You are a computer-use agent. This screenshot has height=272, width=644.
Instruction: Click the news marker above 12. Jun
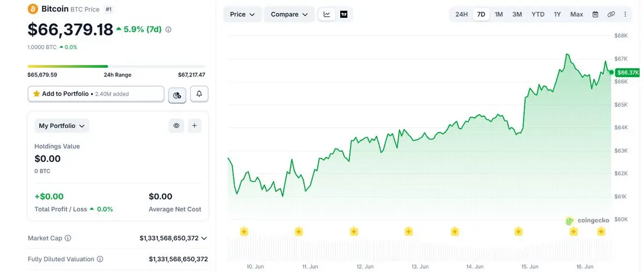354,232
